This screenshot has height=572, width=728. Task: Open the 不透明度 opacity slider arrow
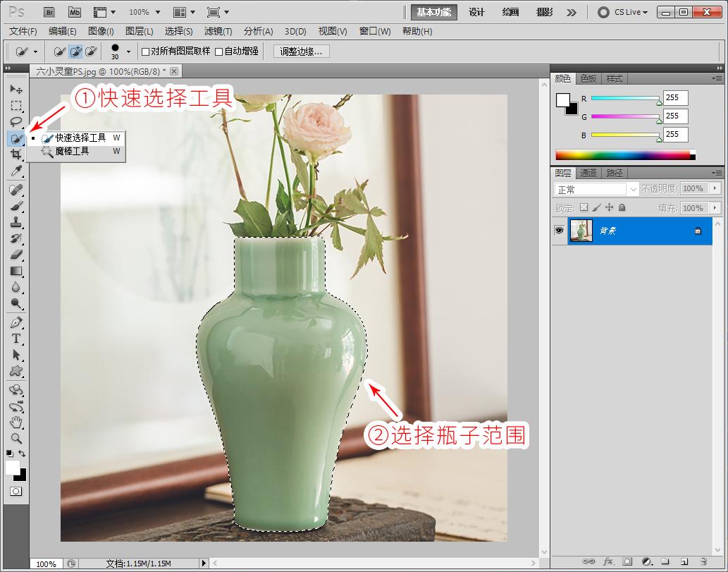pos(715,188)
